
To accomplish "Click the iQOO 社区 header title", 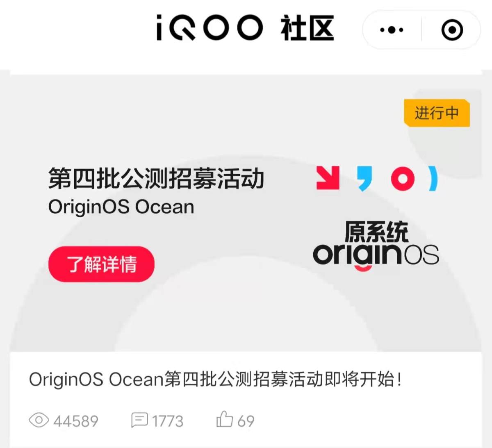I will pos(245,28).
